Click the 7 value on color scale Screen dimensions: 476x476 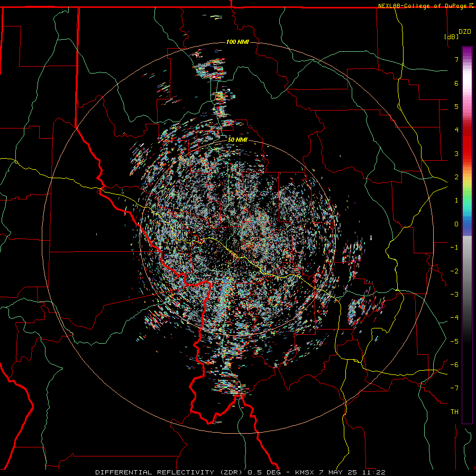(x=456, y=59)
